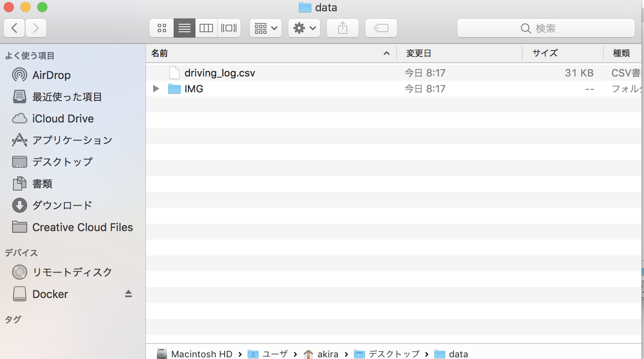The width and height of the screenshot is (644, 359).
Task: Go to Macintosh HD in path bar
Action: coord(201,354)
